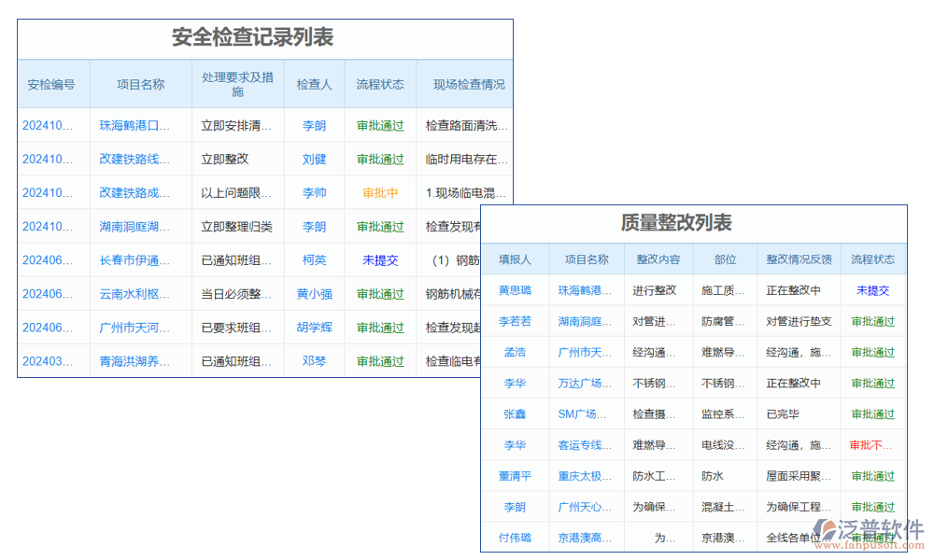Open project SM广场 in quality list

586,413
